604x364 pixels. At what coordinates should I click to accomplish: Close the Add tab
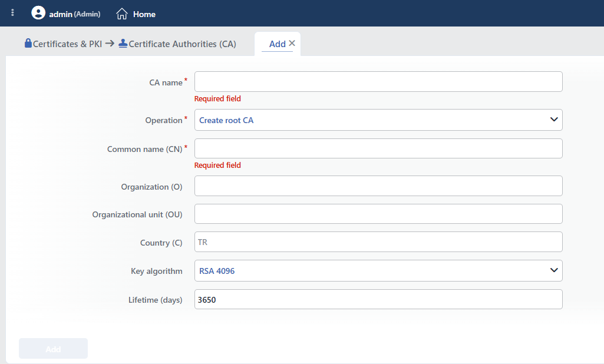(x=292, y=43)
